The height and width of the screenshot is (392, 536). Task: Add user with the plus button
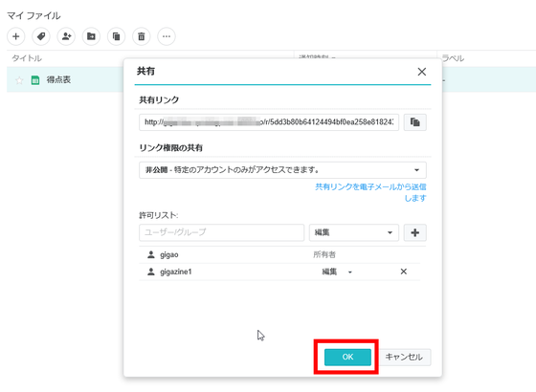415,232
